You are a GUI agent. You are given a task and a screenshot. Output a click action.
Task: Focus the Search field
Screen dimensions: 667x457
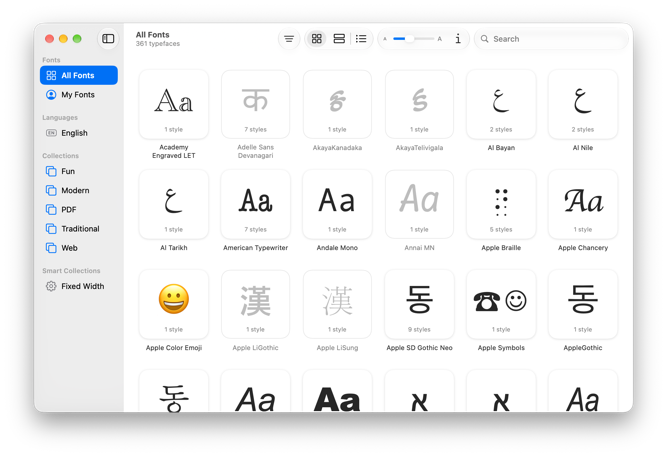pyautogui.click(x=551, y=39)
